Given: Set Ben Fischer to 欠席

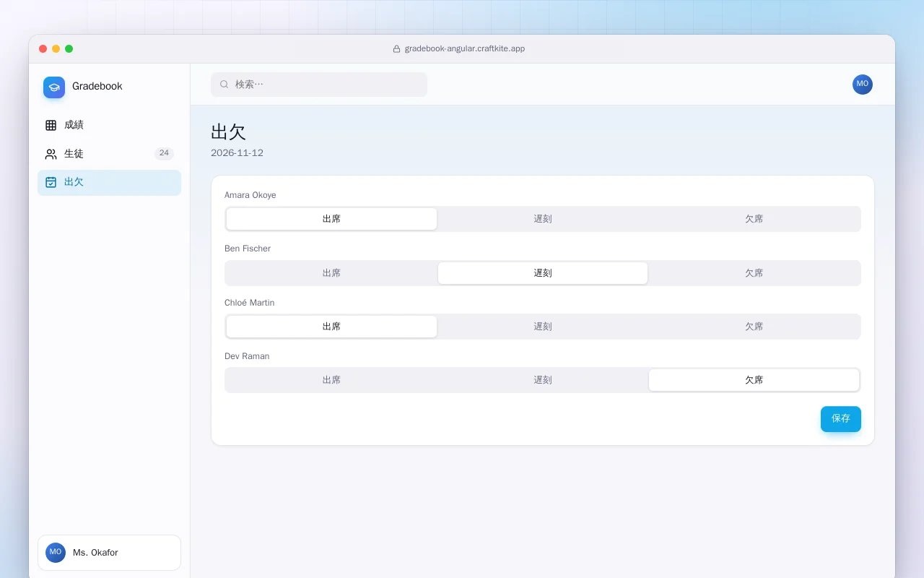Looking at the screenshot, I should [x=754, y=273].
